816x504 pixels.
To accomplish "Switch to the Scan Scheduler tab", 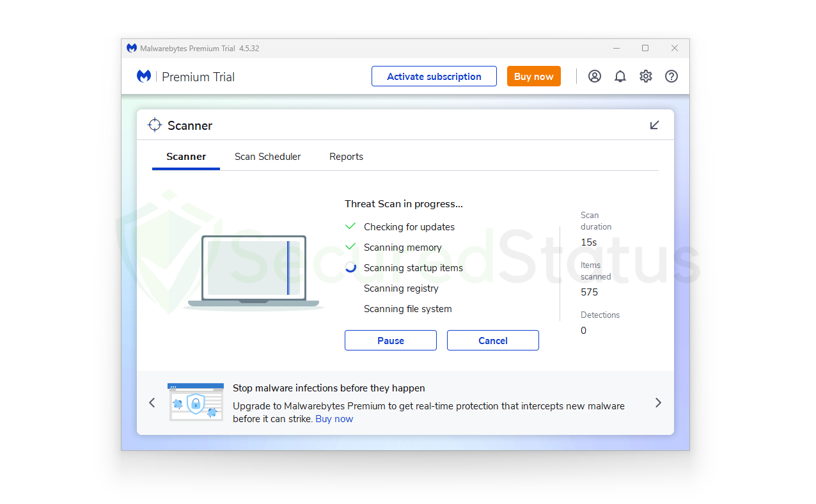I will (x=267, y=157).
